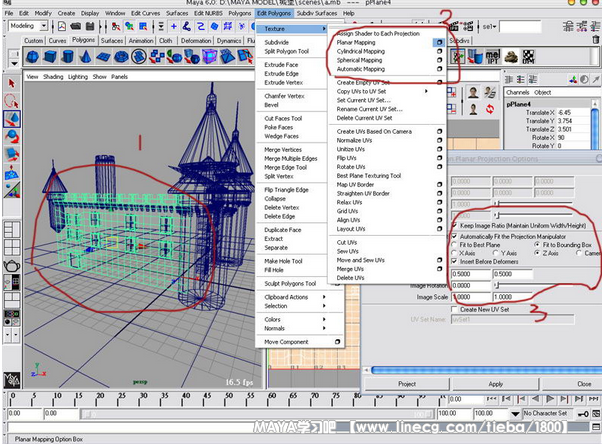Select Fit to Best Plane radio button

454,245
